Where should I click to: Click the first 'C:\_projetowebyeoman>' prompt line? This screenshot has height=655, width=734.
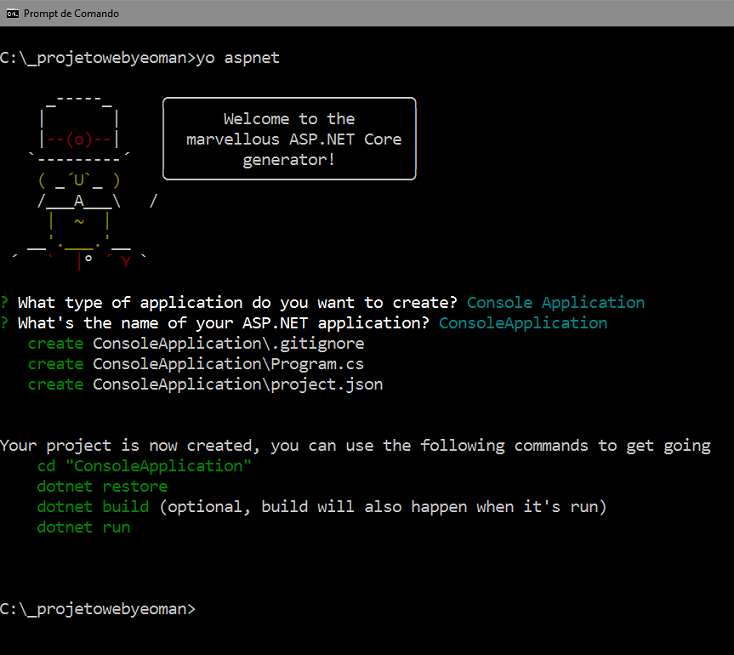click(97, 58)
